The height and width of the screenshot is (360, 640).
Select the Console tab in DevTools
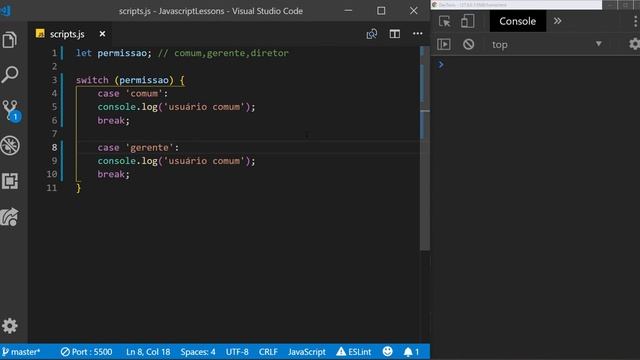pos(518,21)
